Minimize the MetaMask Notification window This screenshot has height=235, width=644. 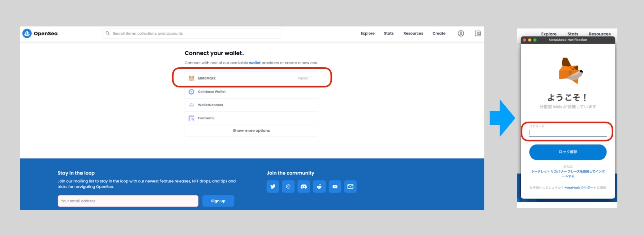point(529,40)
